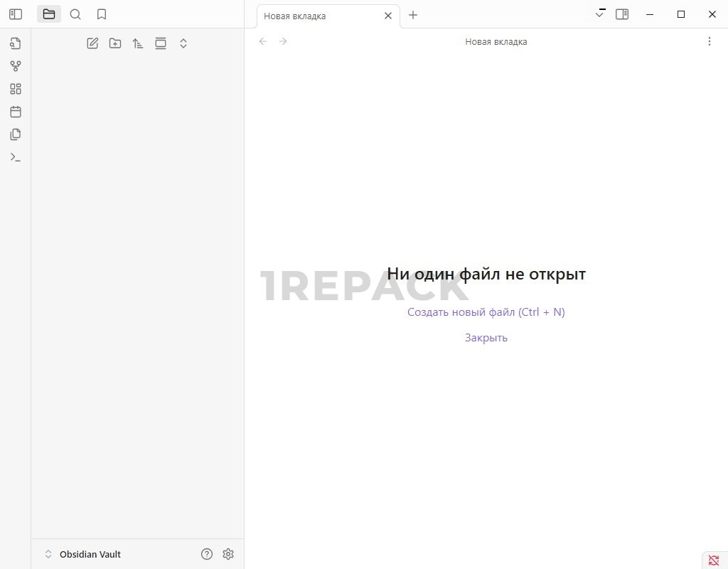Open the command palette icon
The width and height of the screenshot is (728, 569).
point(15,157)
